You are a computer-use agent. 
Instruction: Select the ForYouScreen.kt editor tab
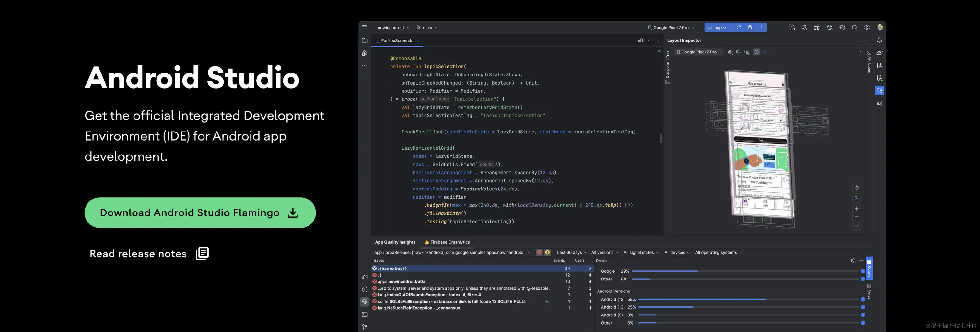pos(397,40)
